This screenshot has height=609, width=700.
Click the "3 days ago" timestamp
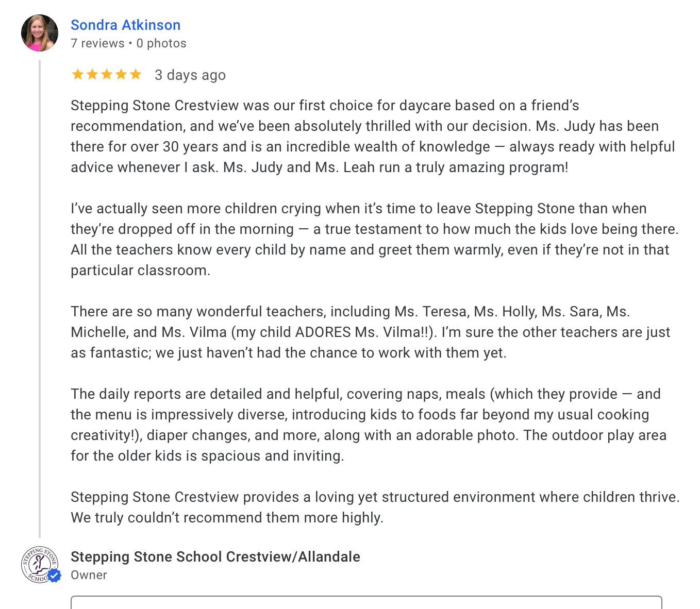pyautogui.click(x=190, y=75)
